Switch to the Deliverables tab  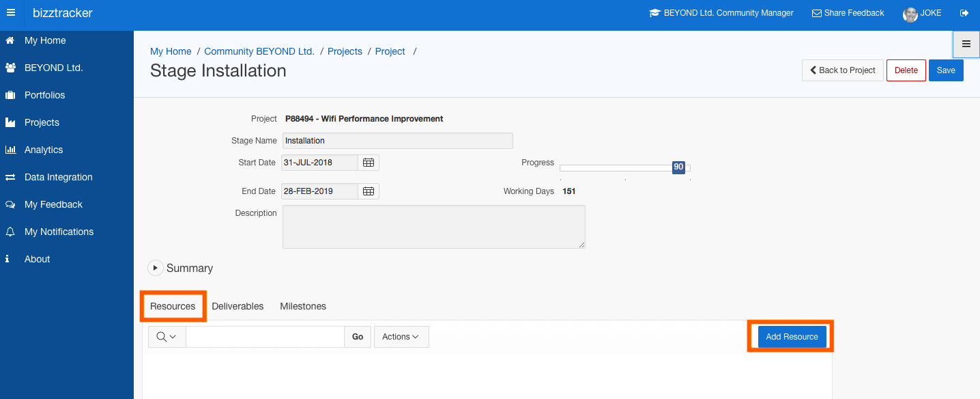coord(237,306)
